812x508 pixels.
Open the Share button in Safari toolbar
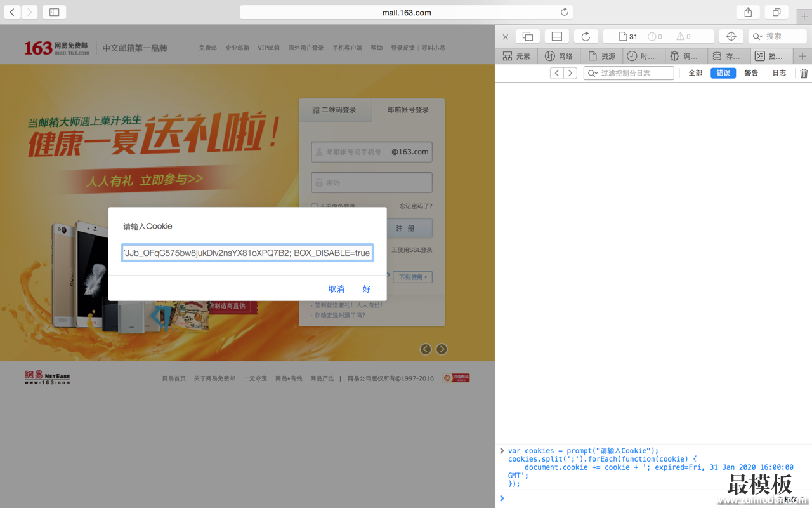(748, 12)
